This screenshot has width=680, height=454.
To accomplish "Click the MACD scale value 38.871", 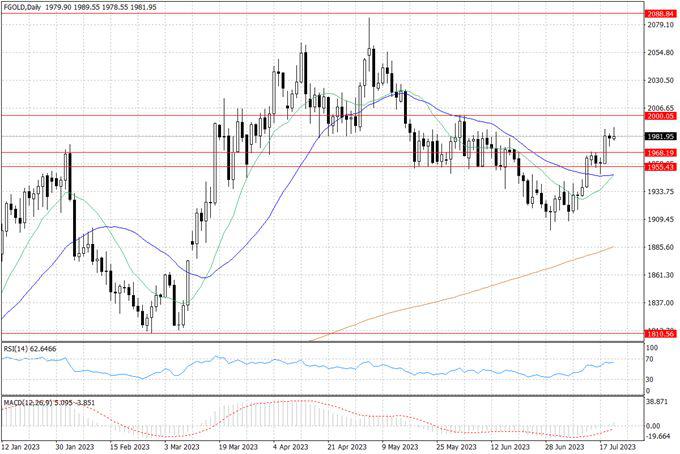I will click(656, 401).
